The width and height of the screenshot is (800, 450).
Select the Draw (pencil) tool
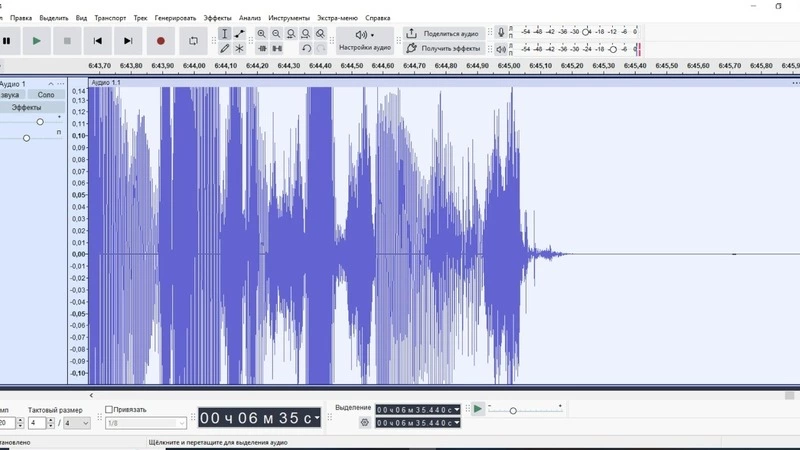click(225, 48)
